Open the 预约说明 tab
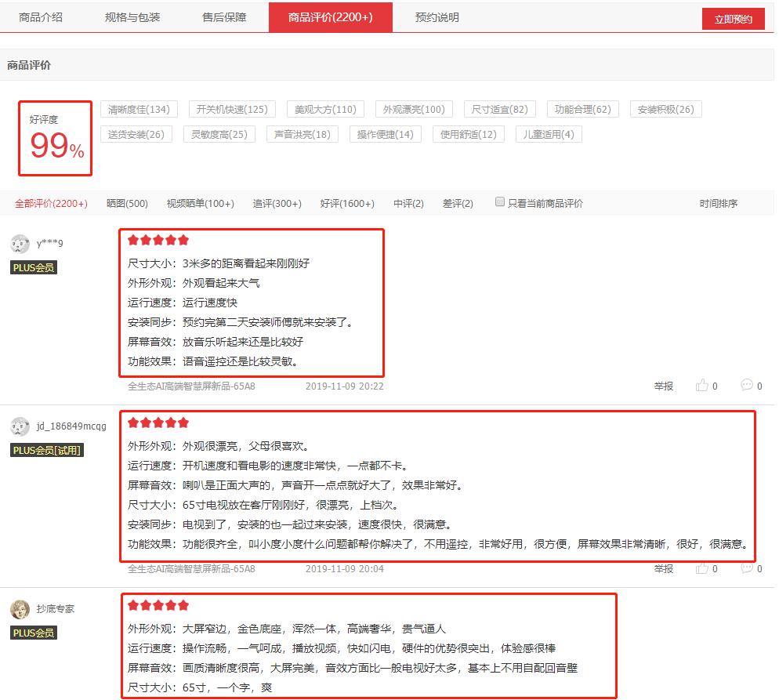Viewport: 779px width, 700px height. tap(437, 17)
